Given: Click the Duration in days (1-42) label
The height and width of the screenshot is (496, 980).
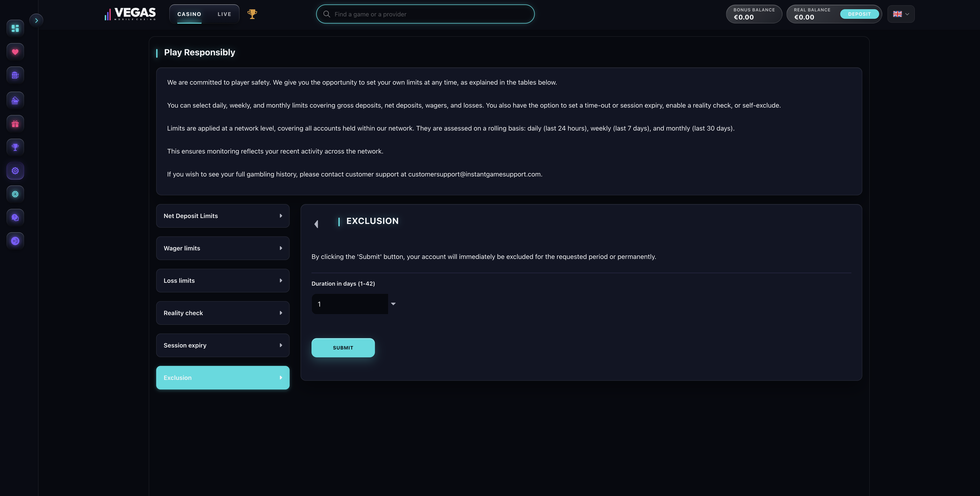Looking at the screenshot, I should [x=343, y=284].
